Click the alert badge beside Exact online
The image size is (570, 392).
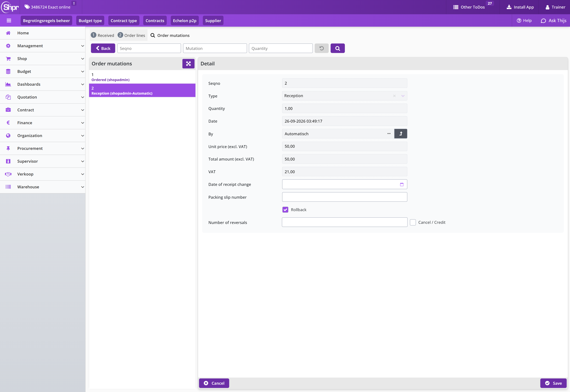click(x=74, y=3)
